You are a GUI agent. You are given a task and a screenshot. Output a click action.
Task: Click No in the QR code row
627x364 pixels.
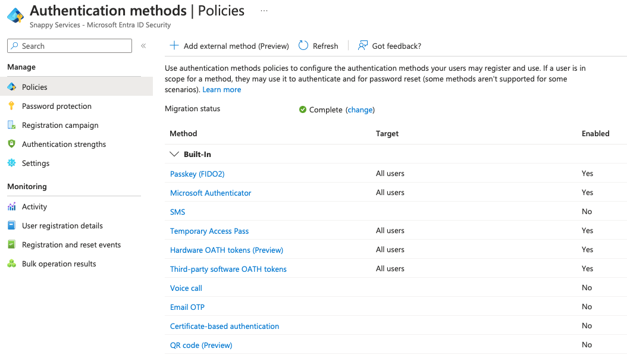pyautogui.click(x=587, y=345)
